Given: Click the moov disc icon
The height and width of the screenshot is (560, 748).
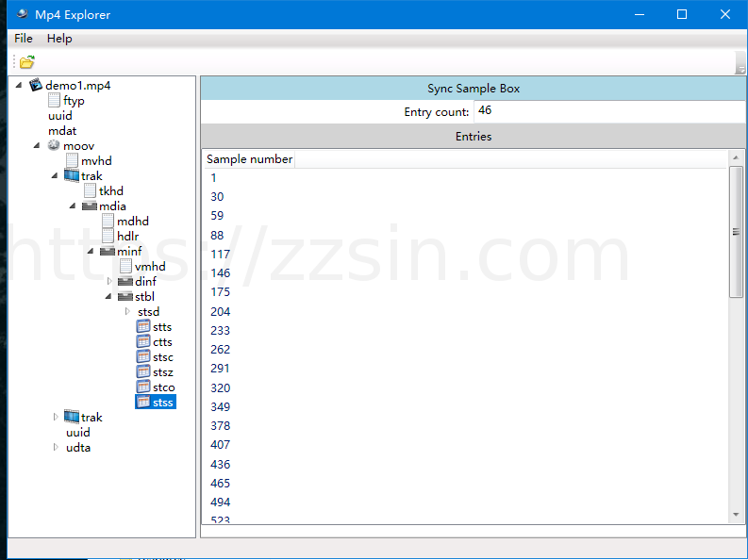Looking at the screenshot, I should (54, 146).
